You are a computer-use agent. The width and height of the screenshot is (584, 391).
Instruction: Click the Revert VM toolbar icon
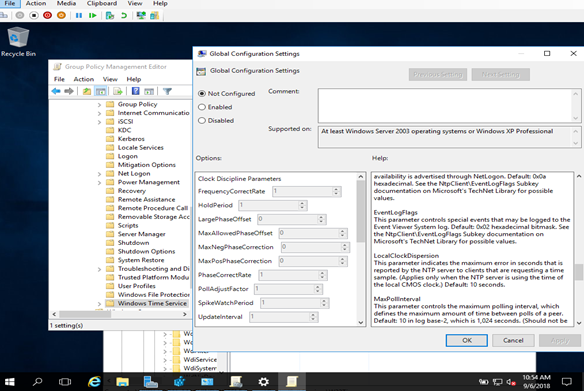124,15
